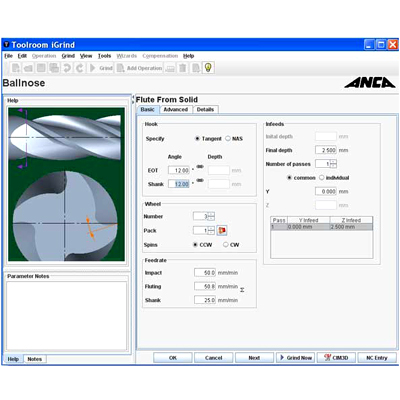
Task: Click the Save toolbar icon
Action: click(x=41, y=68)
